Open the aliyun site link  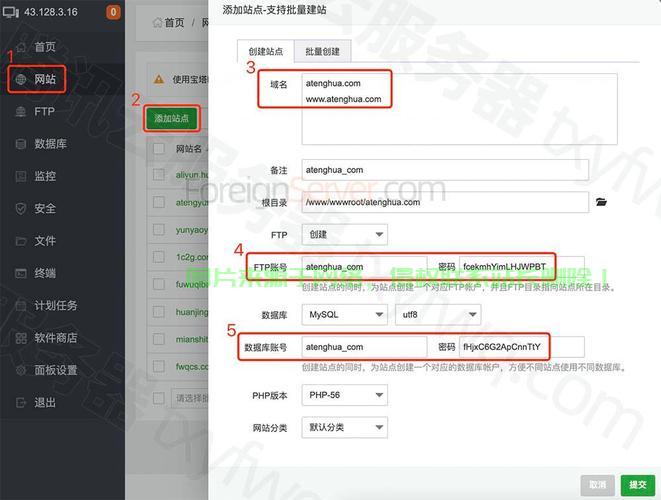(192, 175)
